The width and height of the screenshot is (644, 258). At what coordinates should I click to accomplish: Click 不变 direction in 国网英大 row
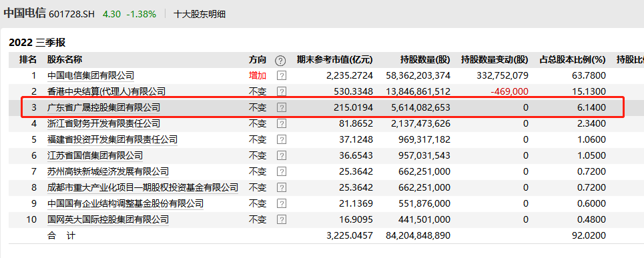pyautogui.click(x=258, y=219)
